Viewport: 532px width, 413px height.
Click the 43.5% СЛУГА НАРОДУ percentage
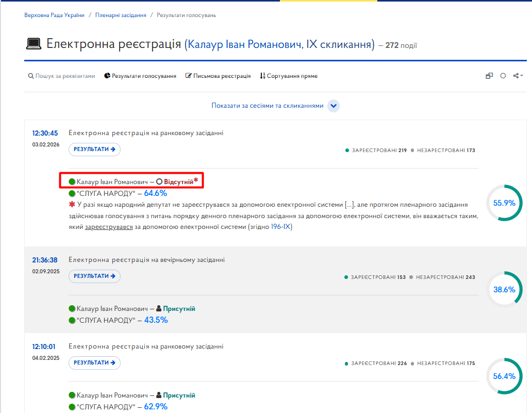click(x=156, y=320)
